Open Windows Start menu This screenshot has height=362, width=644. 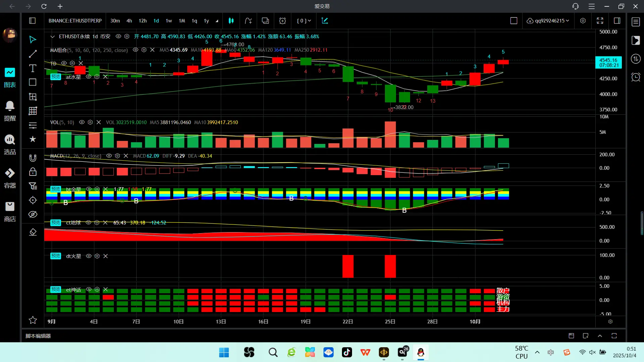pos(224,352)
